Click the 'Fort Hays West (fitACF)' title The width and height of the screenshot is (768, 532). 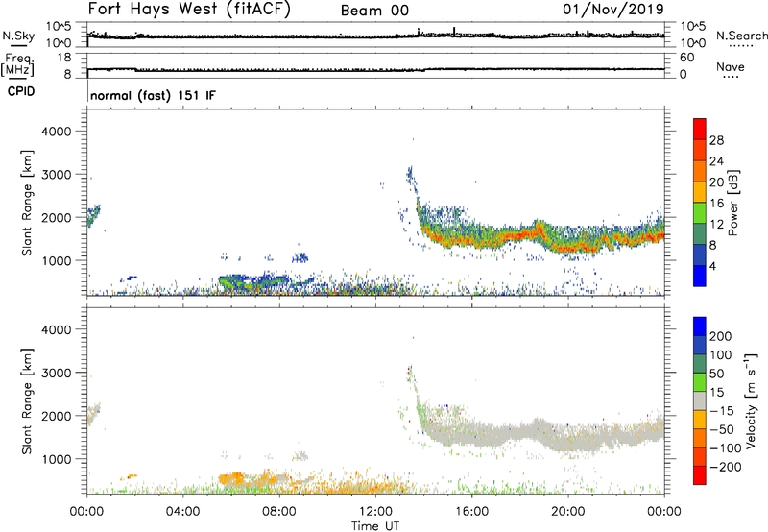(x=189, y=10)
